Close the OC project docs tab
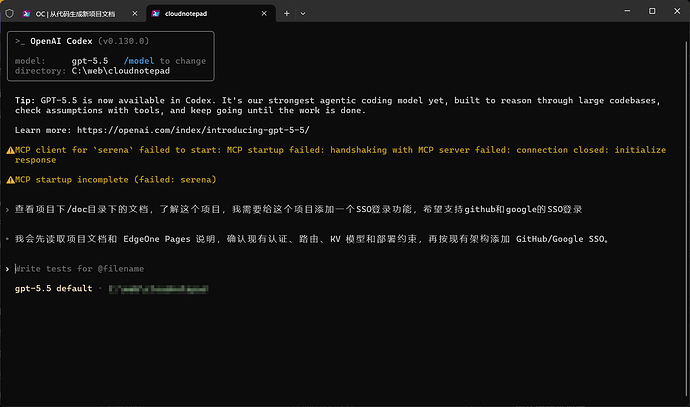690x407 pixels. pyautogui.click(x=135, y=14)
